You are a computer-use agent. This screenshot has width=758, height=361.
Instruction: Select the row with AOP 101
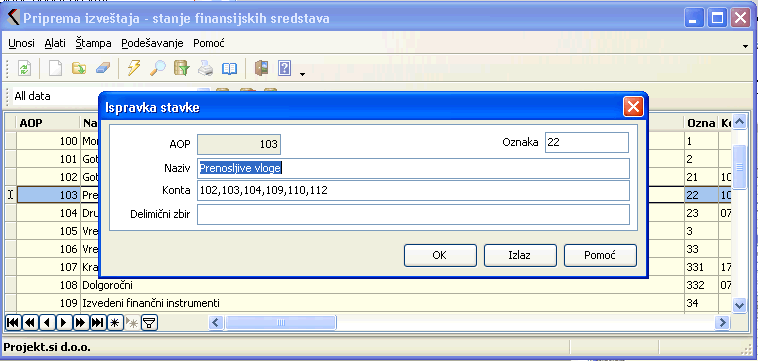[x=48, y=159]
